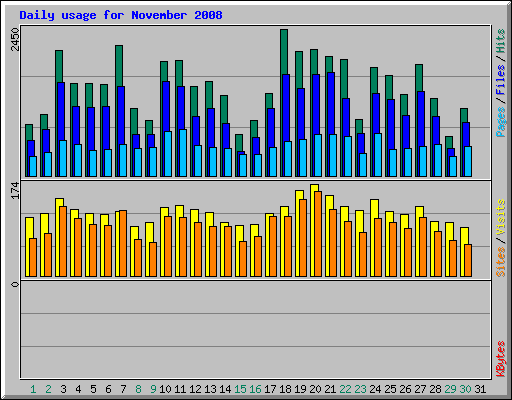Select day label 2 on the x-axis

pyautogui.click(x=48, y=389)
